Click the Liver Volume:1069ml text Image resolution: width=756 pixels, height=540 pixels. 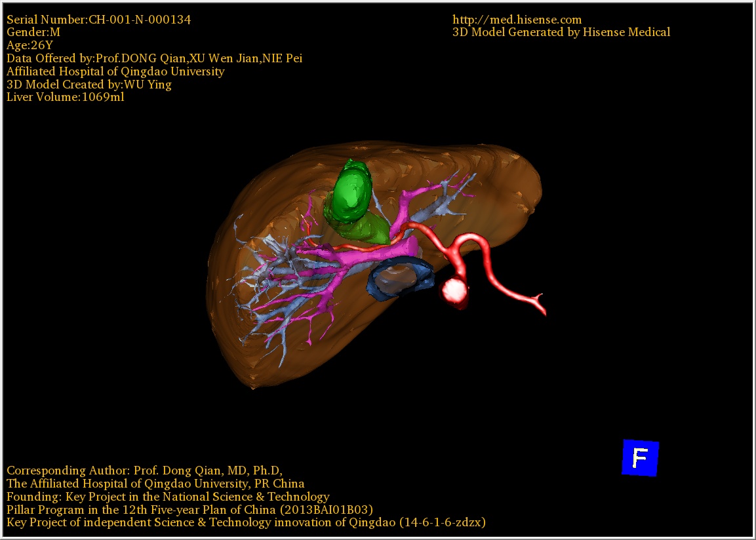pos(65,97)
